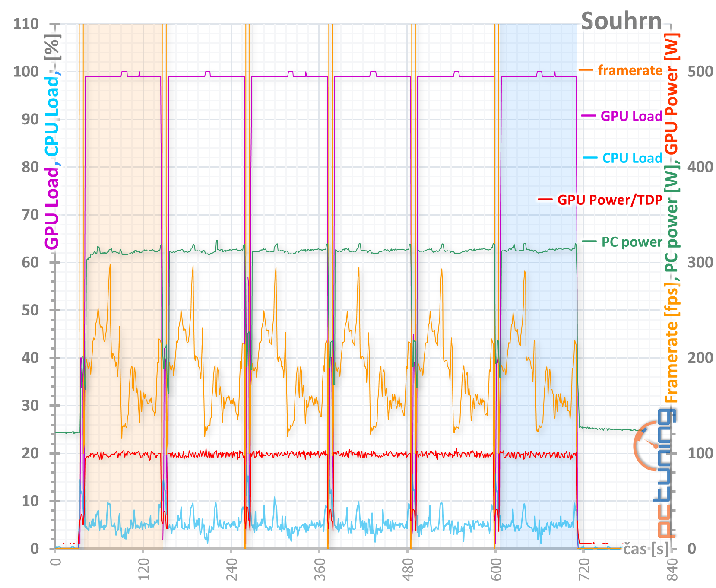Click the chart title 'Souhrn'
Image resolution: width=716 pixels, height=588 pixels.
621,21
